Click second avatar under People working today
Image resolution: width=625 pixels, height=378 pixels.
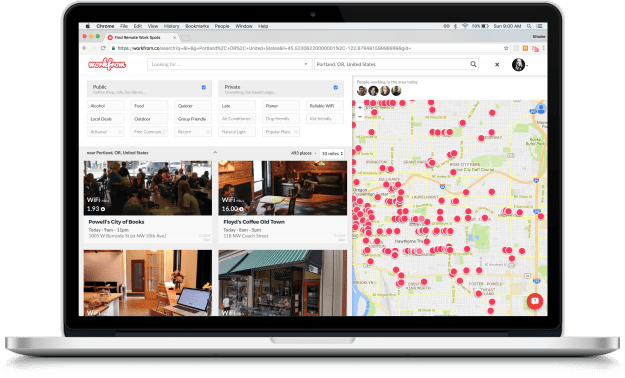(x=373, y=91)
